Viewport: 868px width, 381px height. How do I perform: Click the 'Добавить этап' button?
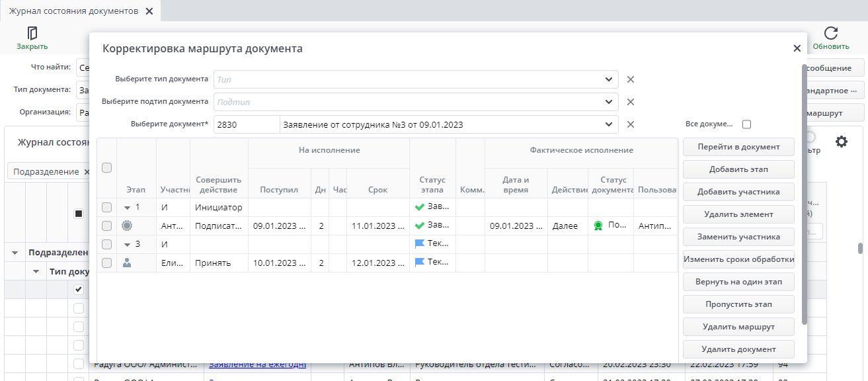pyautogui.click(x=738, y=169)
